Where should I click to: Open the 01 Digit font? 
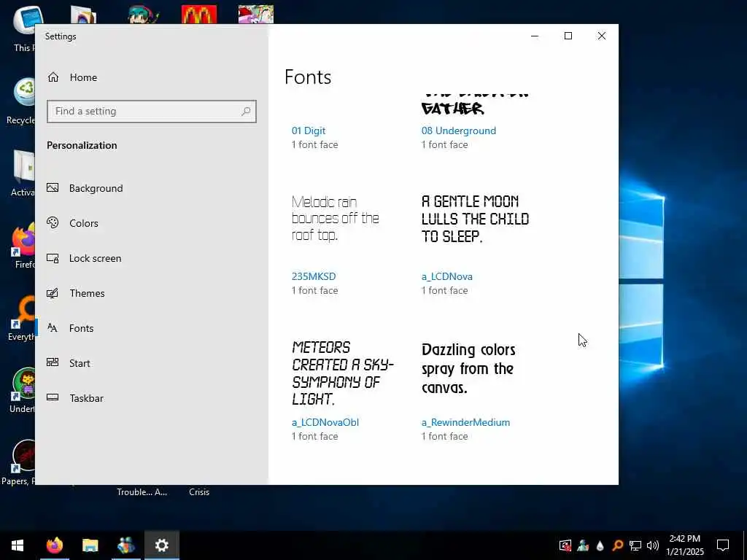(309, 131)
